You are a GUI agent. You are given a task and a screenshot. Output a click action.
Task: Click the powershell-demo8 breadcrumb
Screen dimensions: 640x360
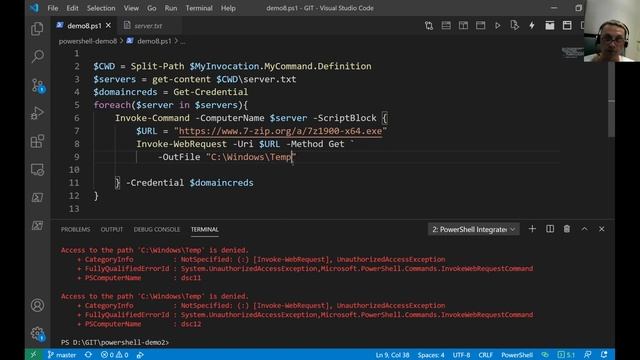(88, 41)
